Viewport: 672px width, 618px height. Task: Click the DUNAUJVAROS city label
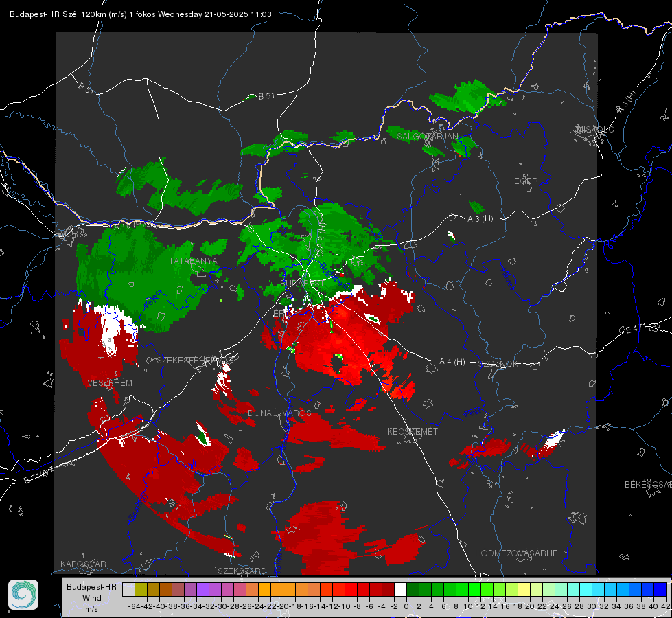click(279, 413)
